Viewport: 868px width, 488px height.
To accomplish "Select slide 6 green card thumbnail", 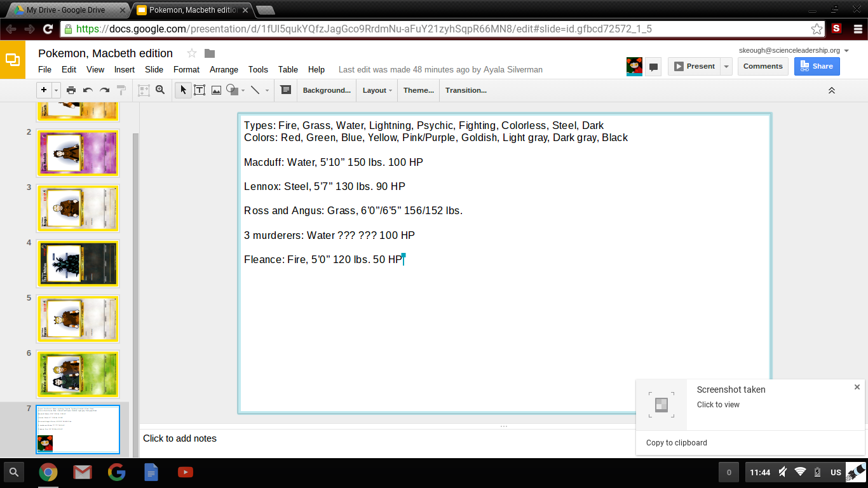I will (78, 374).
